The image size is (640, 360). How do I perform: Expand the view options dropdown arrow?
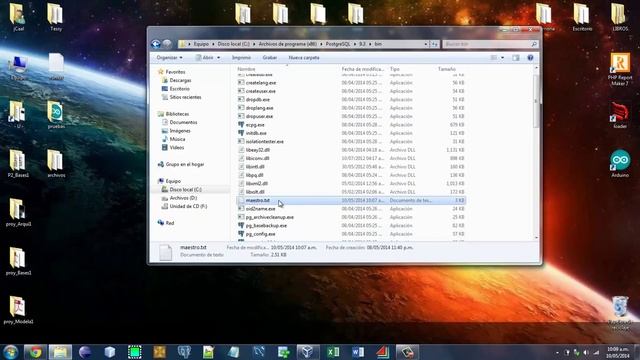tap(502, 58)
